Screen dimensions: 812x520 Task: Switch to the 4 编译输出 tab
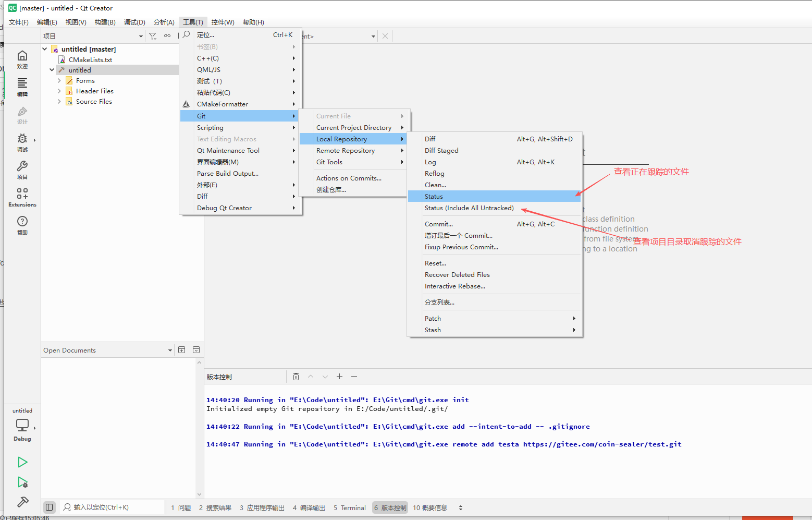(x=309, y=507)
